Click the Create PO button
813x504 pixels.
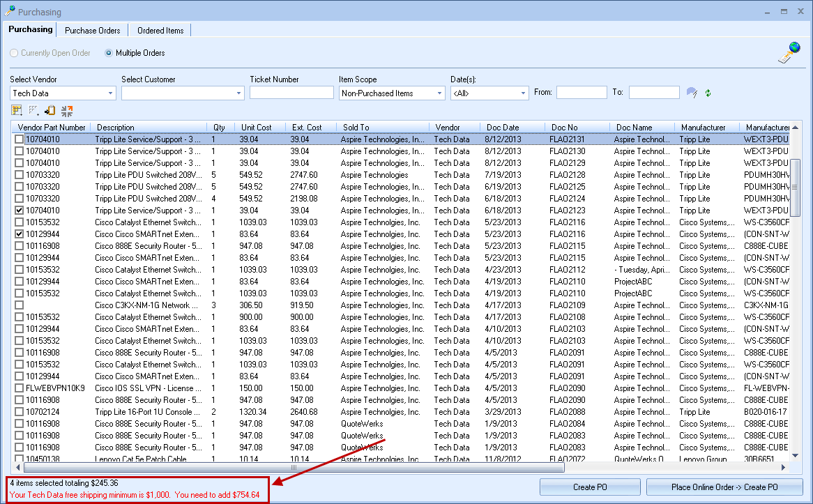pyautogui.click(x=590, y=487)
